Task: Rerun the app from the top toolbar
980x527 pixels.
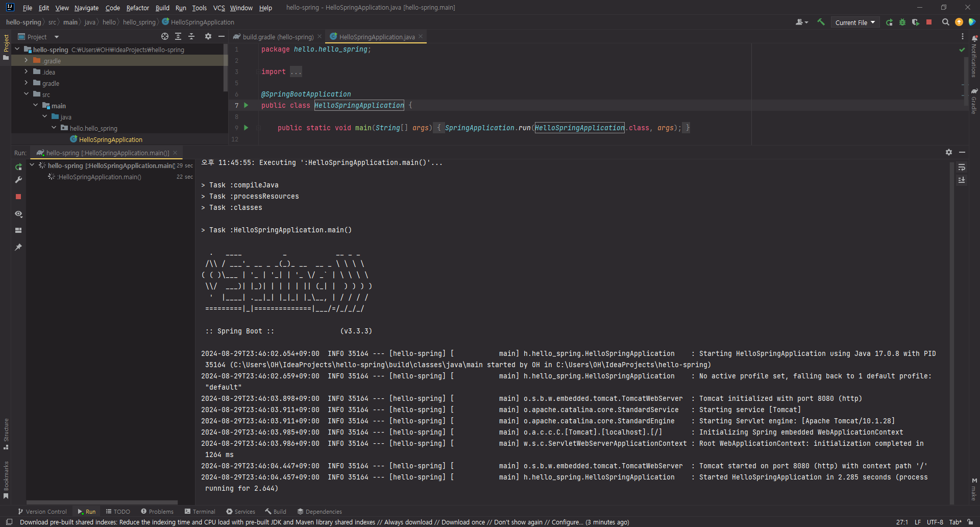Action: point(889,22)
